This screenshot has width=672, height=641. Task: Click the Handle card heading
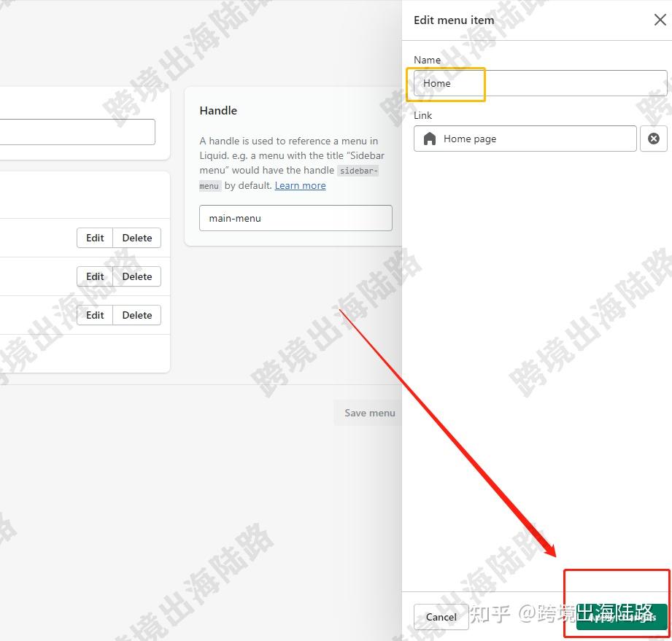click(218, 111)
